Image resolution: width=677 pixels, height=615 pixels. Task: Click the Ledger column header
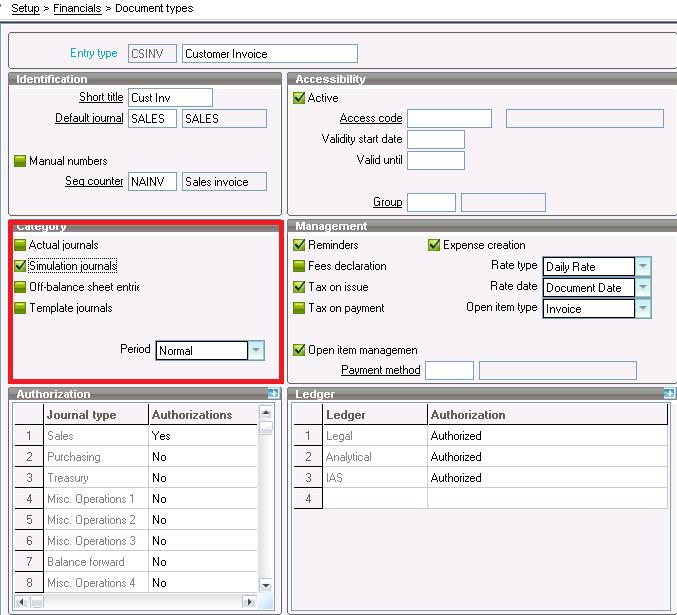[375, 415]
